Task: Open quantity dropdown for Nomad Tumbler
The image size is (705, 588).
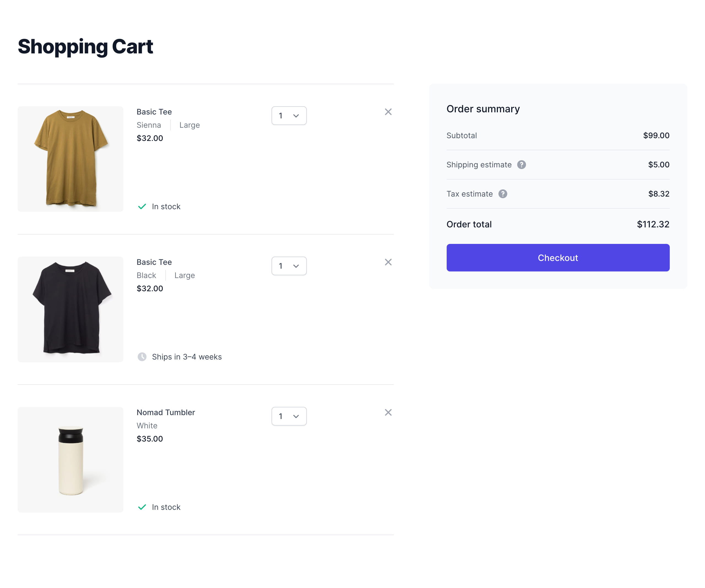Action: (289, 416)
